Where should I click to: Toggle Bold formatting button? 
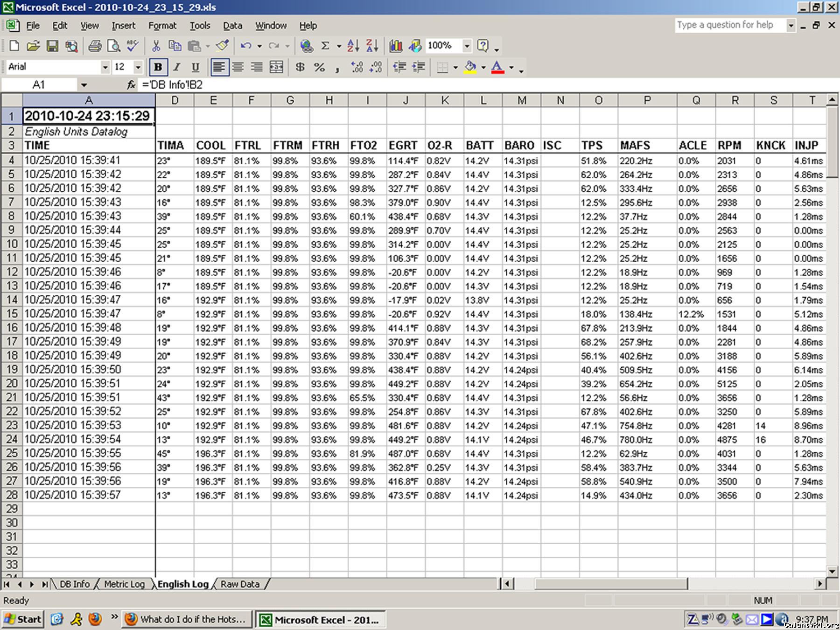(x=158, y=67)
